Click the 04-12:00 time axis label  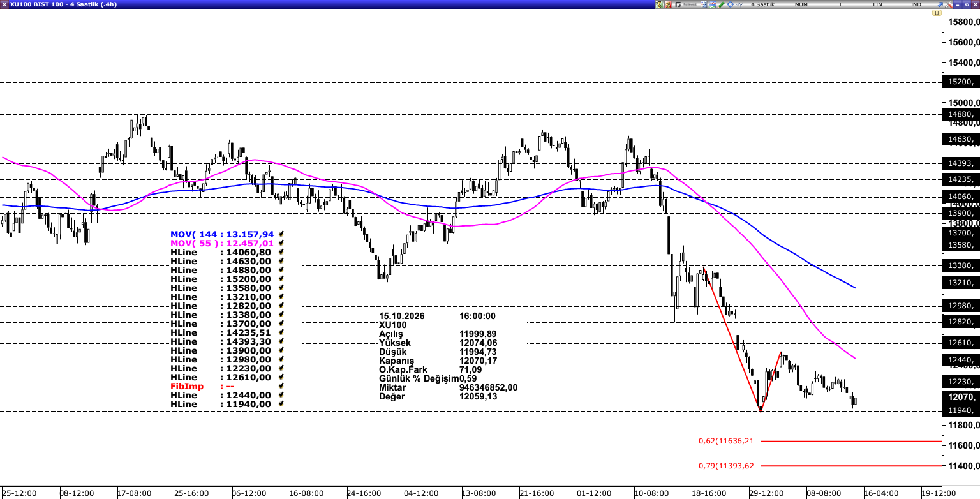(x=422, y=493)
